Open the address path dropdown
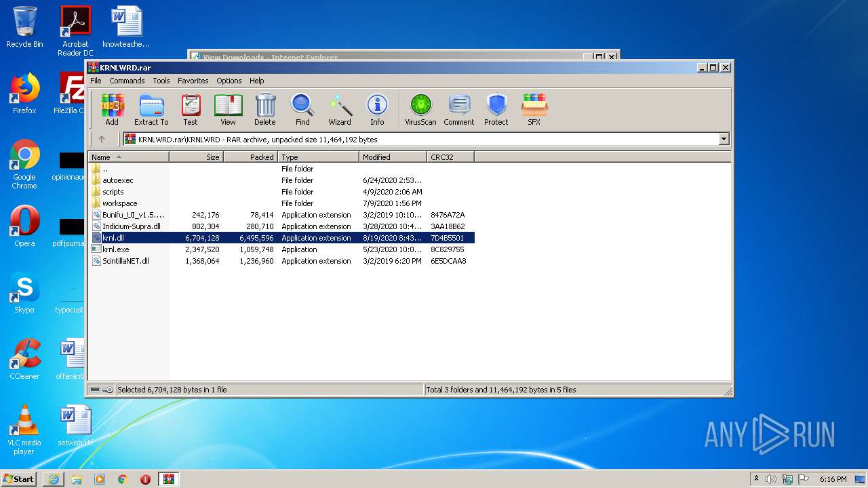The width and height of the screenshot is (868, 488). [x=724, y=139]
